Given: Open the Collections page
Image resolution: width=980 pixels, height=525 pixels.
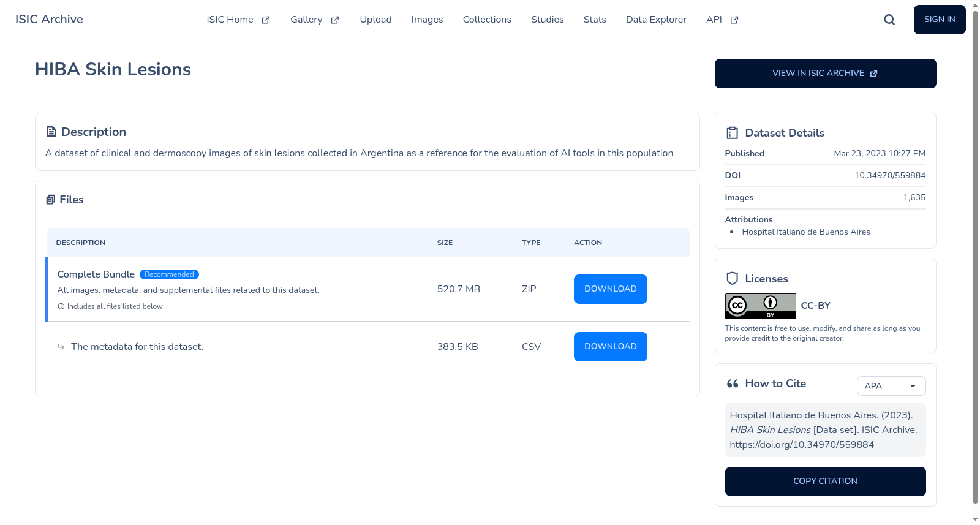Looking at the screenshot, I should [x=487, y=20].
